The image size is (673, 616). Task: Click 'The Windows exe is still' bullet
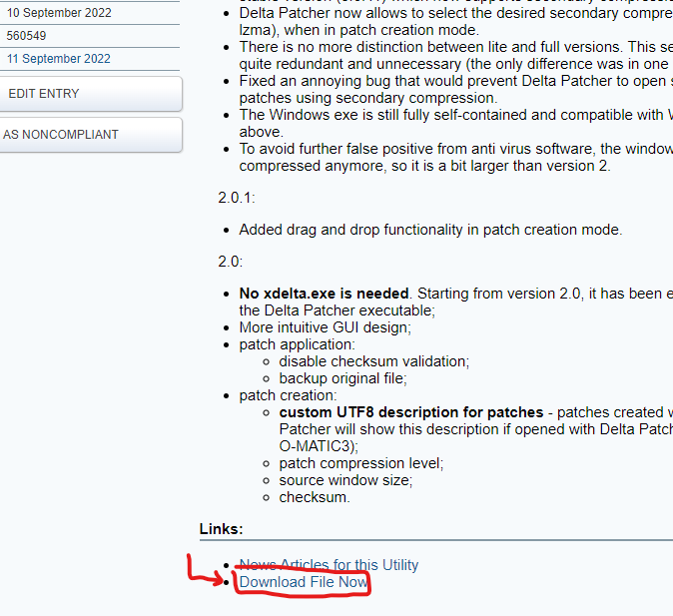coord(455,123)
